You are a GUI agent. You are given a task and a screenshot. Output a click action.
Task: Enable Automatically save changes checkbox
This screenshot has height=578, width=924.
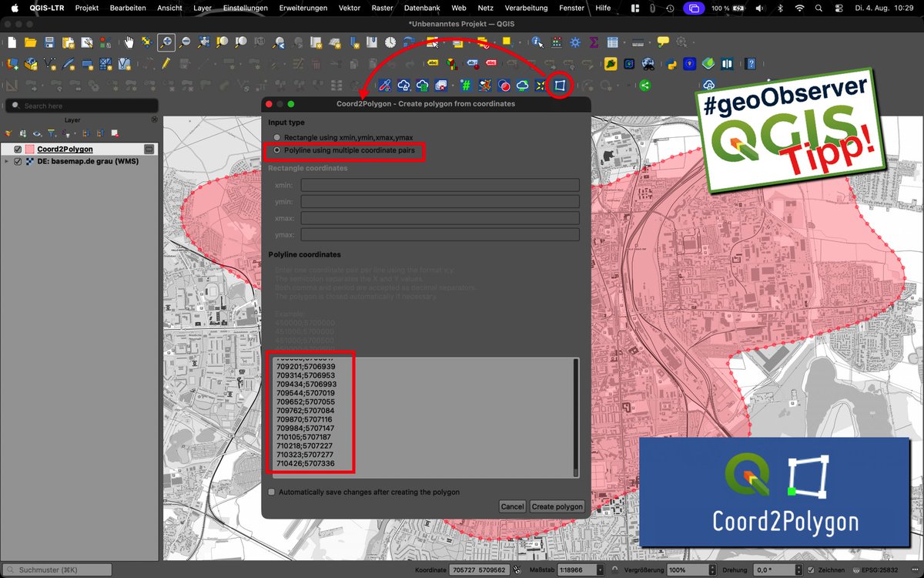click(271, 492)
